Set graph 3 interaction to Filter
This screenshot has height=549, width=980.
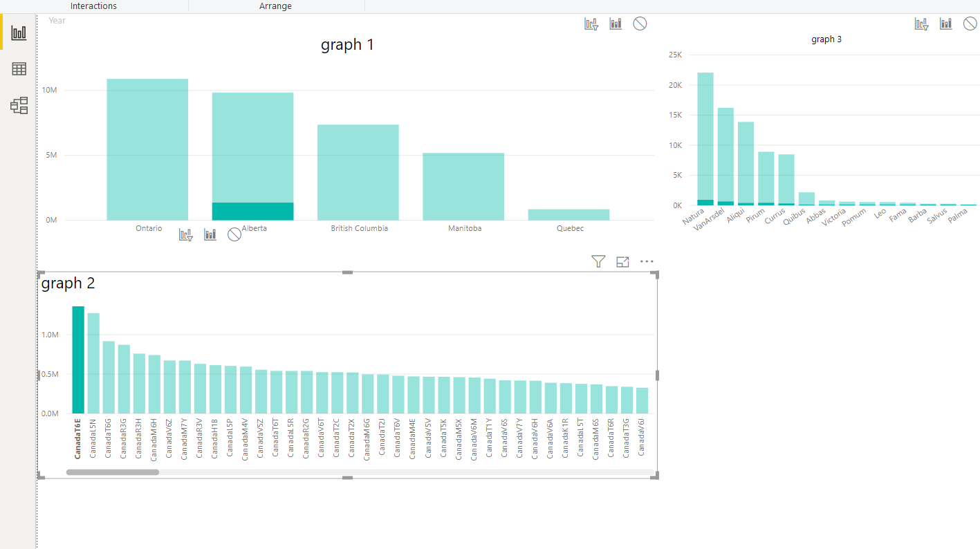(x=921, y=24)
